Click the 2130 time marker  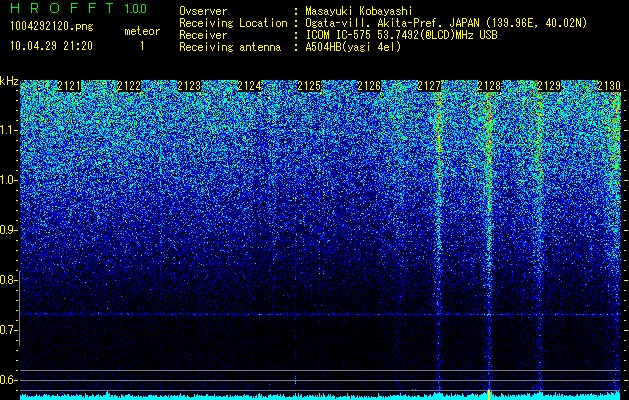click(x=609, y=86)
